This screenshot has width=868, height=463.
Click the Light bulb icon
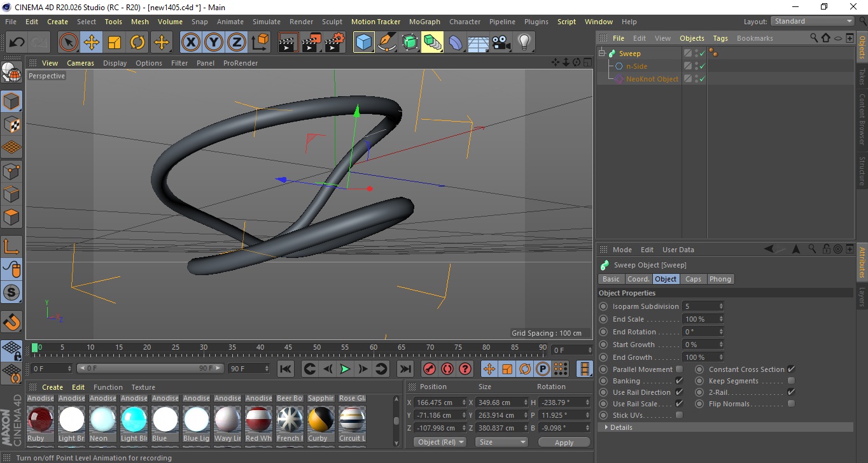(524, 43)
